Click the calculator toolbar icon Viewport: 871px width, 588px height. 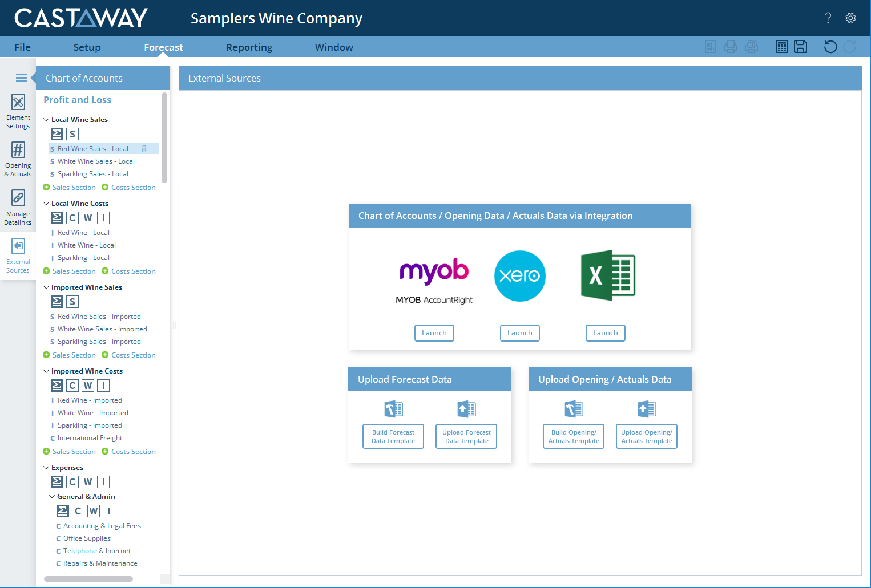coord(782,47)
